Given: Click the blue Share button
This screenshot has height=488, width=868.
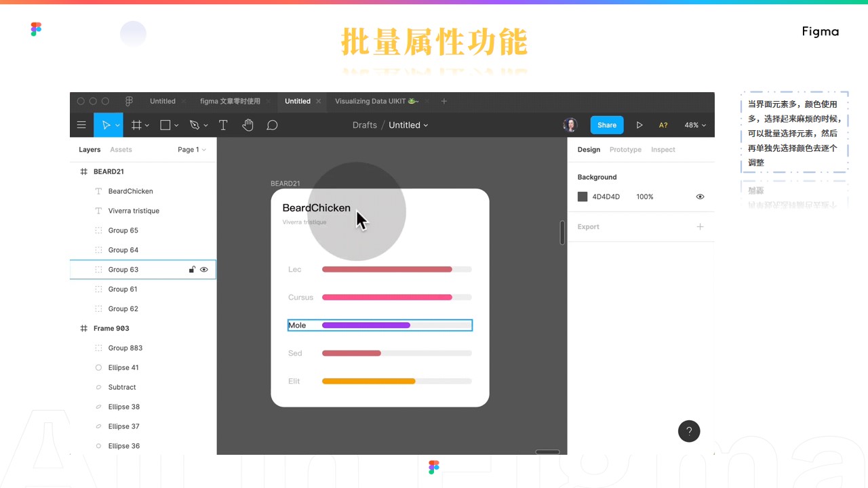Looking at the screenshot, I should pyautogui.click(x=606, y=125).
